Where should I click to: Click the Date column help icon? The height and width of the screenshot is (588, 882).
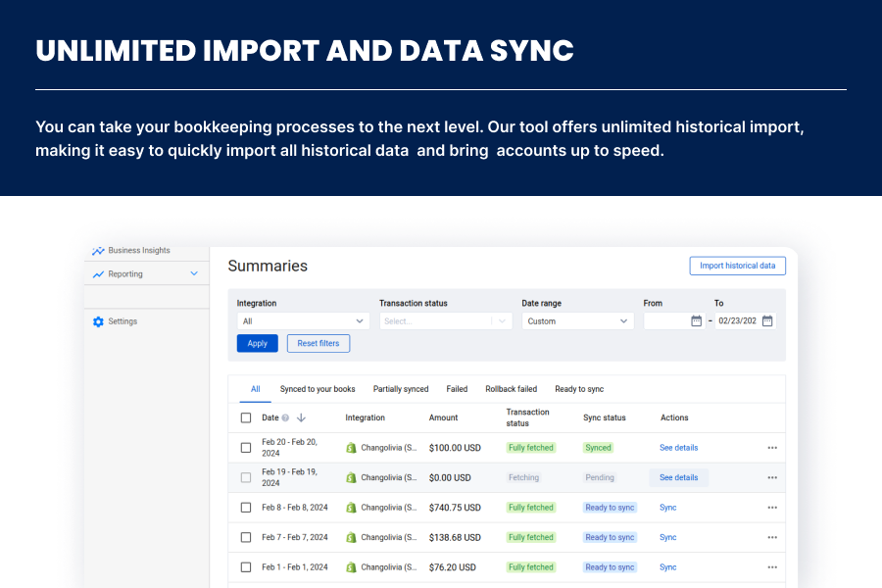coord(285,417)
